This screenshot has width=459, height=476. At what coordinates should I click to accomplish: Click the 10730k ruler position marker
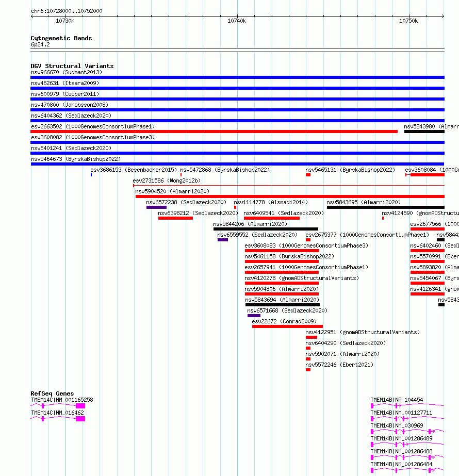65,21
